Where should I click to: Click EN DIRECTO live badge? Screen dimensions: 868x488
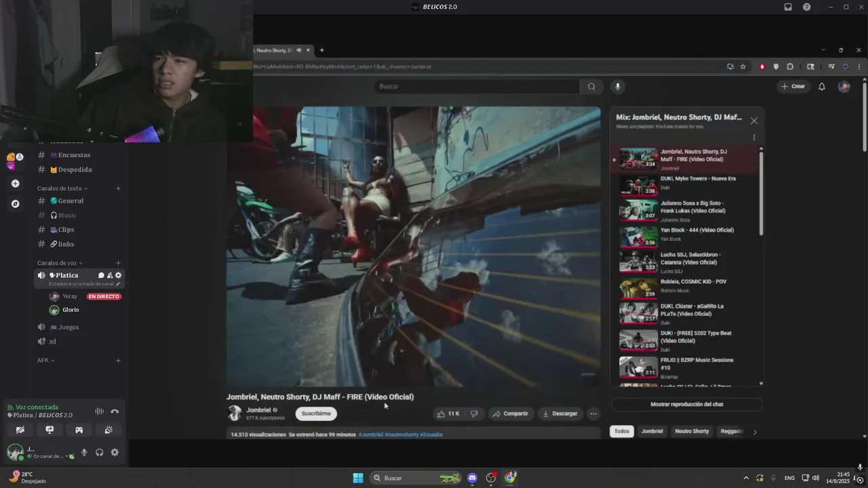pyautogui.click(x=104, y=296)
